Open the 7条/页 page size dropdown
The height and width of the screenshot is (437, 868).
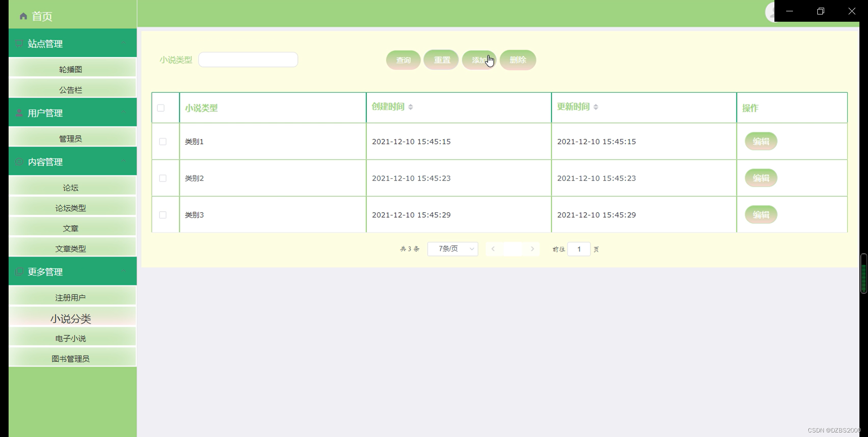[x=453, y=249]
